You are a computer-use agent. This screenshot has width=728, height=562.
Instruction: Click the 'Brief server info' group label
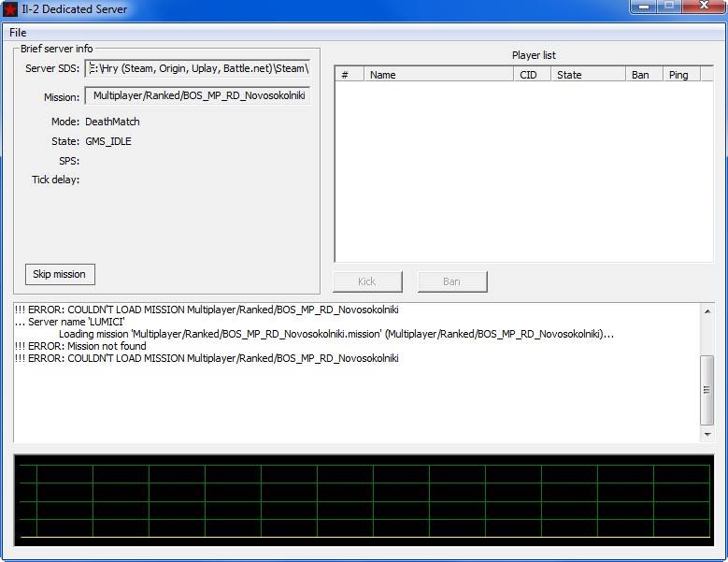point(57,49)
